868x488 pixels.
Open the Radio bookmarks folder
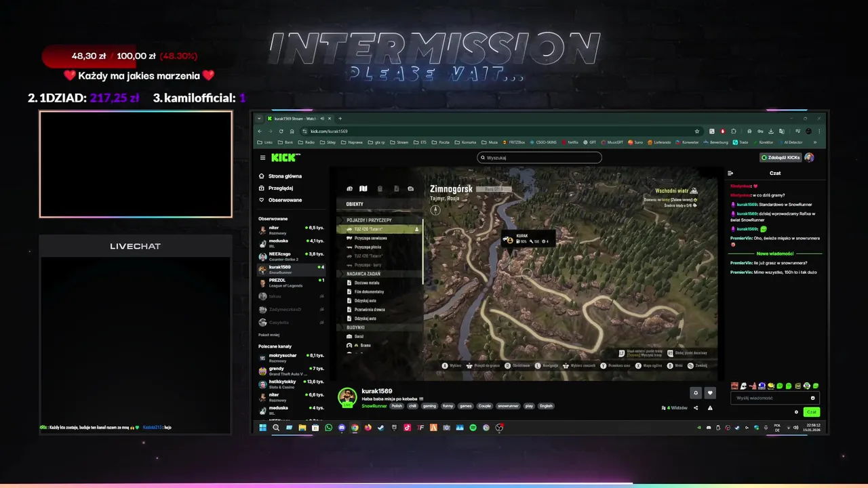coord(306,142)
